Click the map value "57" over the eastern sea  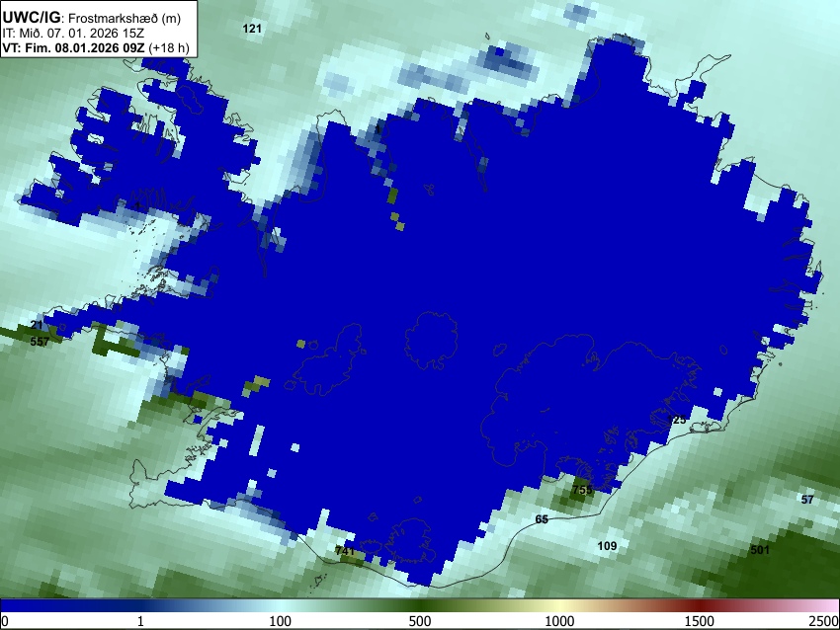(x=807, y=500)
